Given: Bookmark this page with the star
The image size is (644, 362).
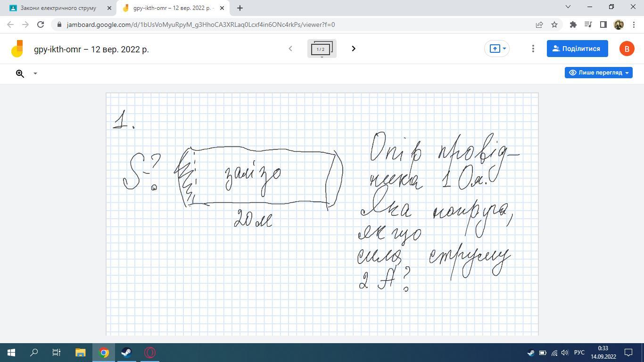Looking at the screenshot, I should click(x=554, y=25).
